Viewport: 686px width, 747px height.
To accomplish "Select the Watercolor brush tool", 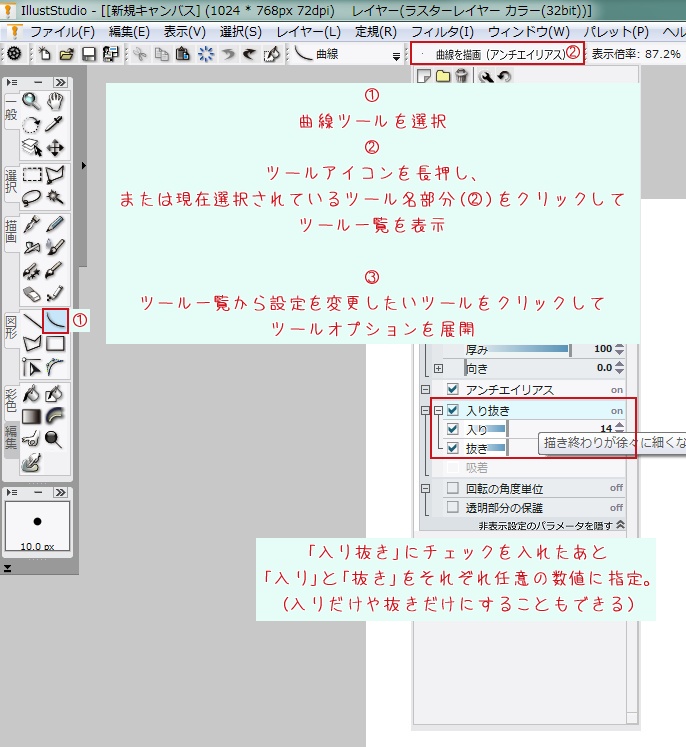I will click(55, 247).
